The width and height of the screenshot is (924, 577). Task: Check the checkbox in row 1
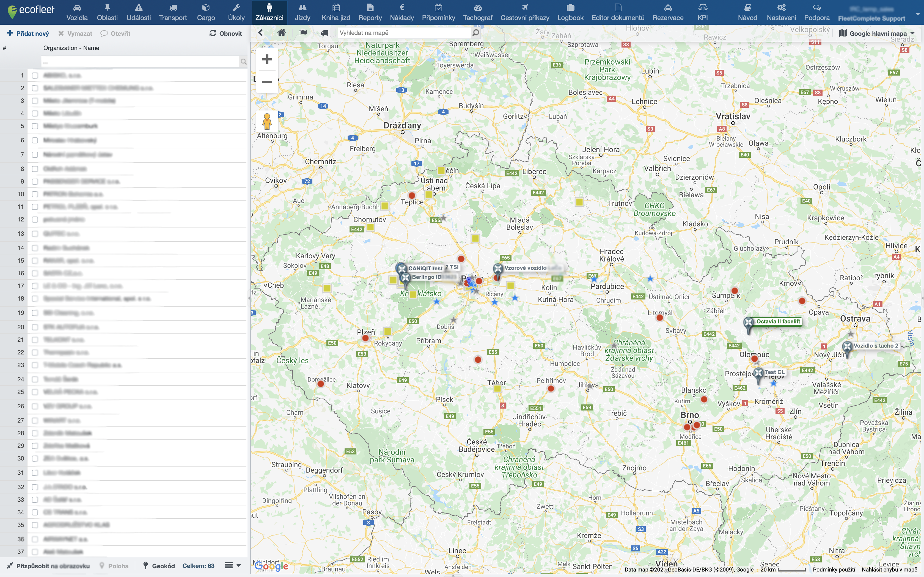(35, 76)
